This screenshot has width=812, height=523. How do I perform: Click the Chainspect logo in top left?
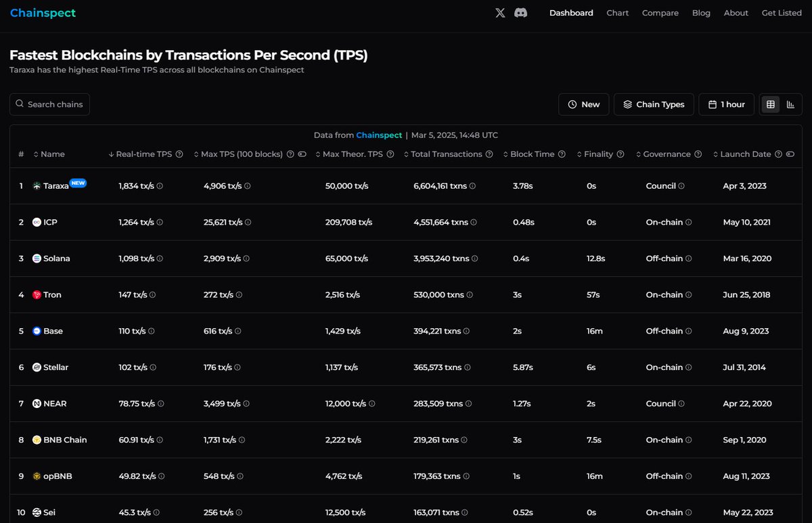pos(43,13)
